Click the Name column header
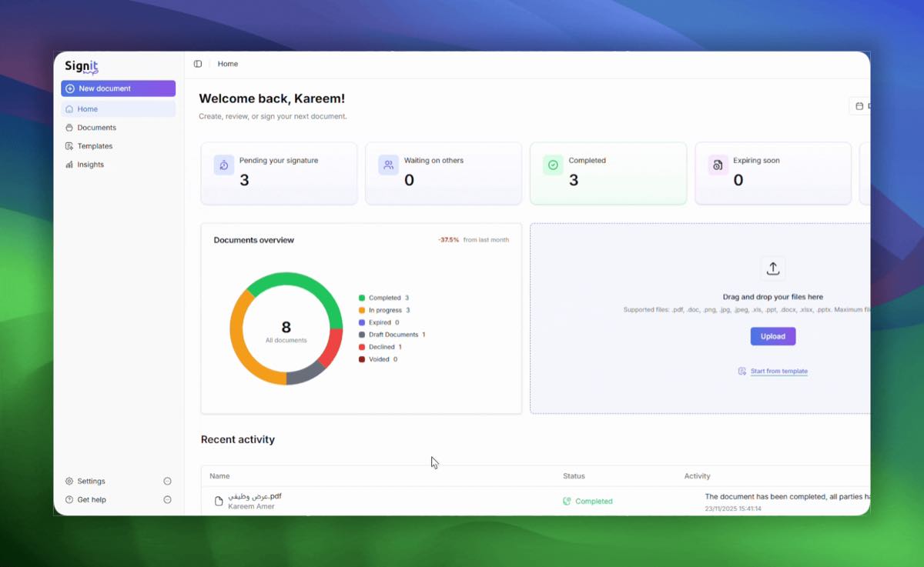The height and width of the screenshot is (567, 924). [219, 476]
